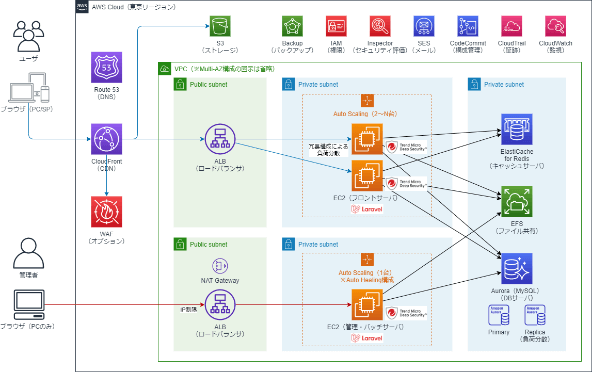The width and height of the screenshot is (592, 372).
Task: Click the CodeCommit icon
Action: click(x=467, y=26)
